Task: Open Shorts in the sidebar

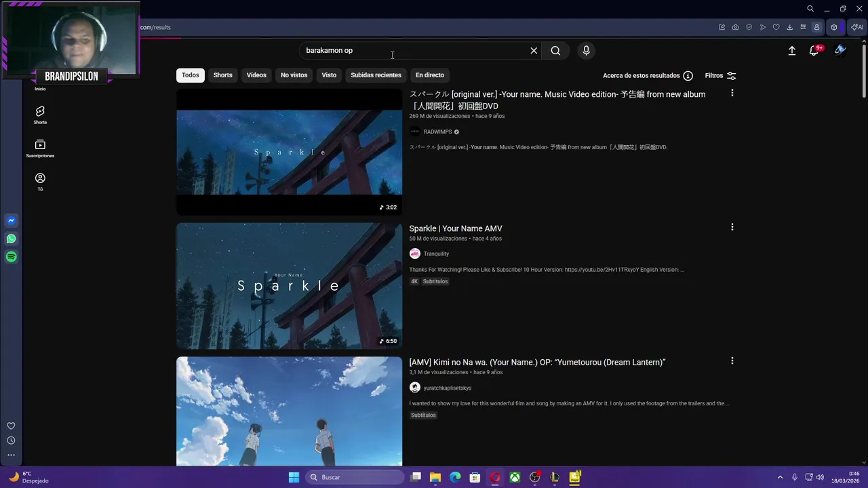Action: (40, 115)
